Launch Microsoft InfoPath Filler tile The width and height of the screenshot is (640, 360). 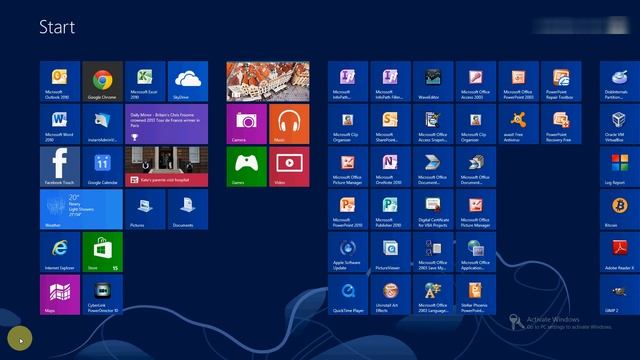point(391,81)
